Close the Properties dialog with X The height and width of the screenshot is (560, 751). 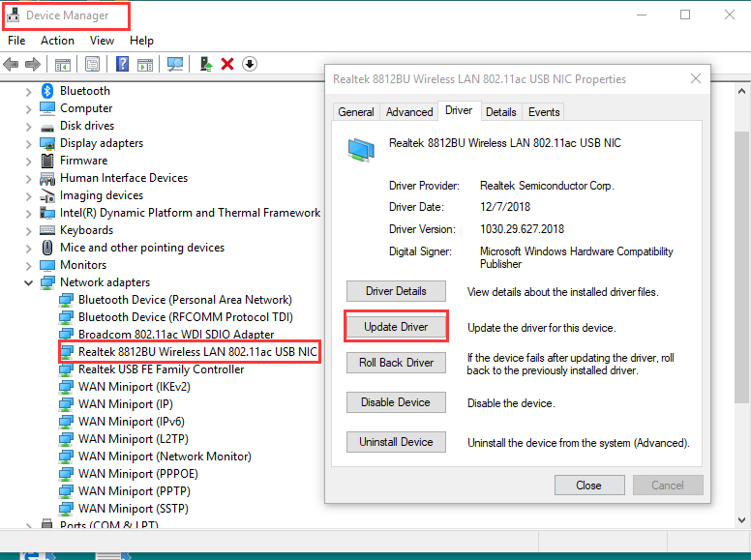(696, 78)
